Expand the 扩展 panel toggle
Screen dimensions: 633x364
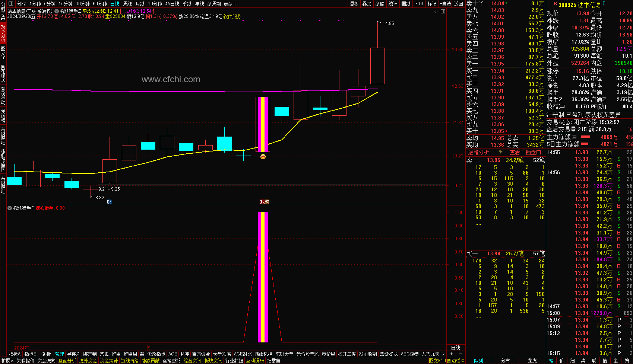pyautogui.click(x=7, y=361)
